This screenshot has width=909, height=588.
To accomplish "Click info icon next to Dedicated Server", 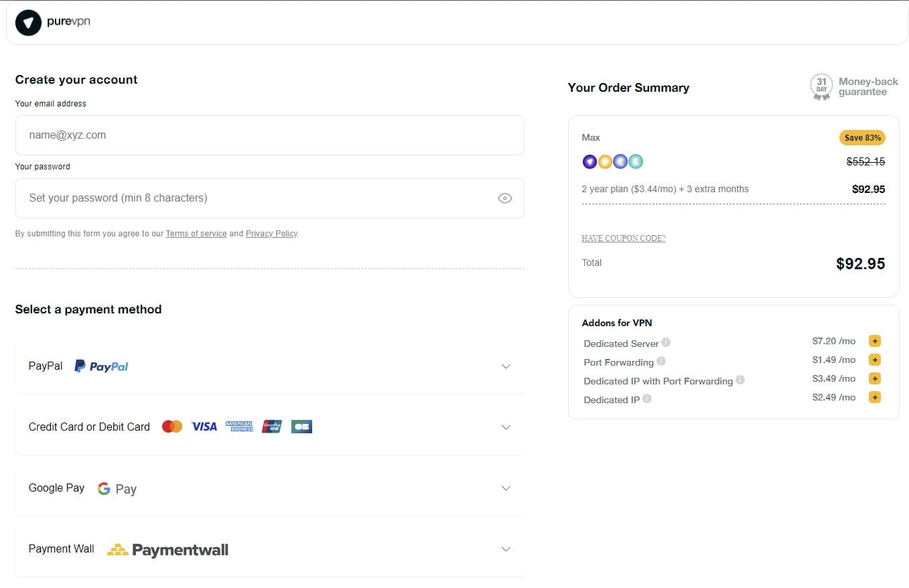I will [666, 342].
